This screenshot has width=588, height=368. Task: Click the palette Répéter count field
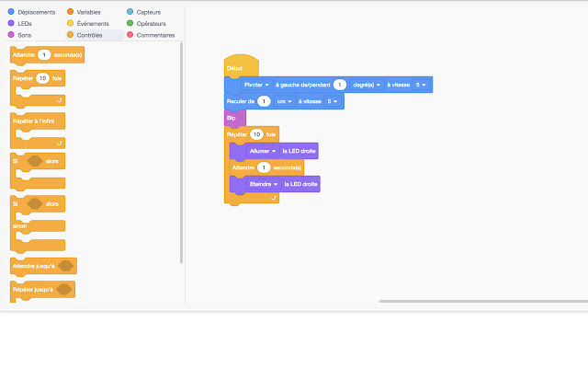click(x=43, y=78)
